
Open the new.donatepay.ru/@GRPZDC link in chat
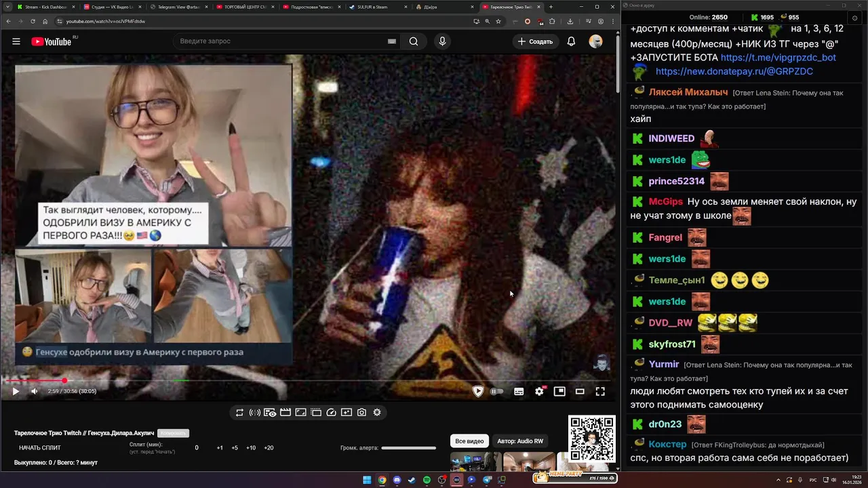[x=734, y=71]
